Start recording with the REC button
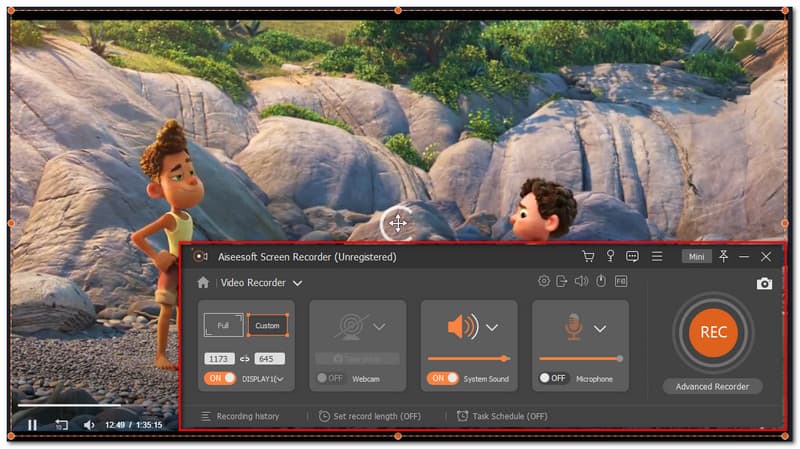 pyautogui.click(x=713, y=332)
